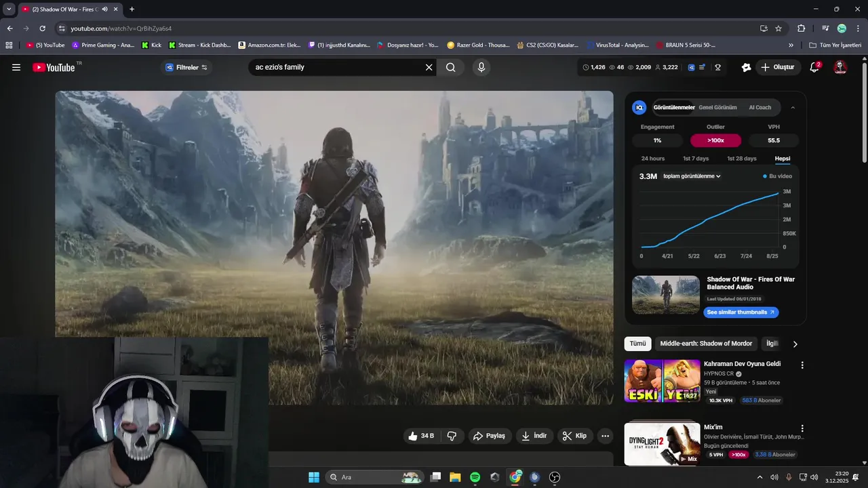868x488 pixels.
Task: Open the Chrome tab search dropdown
Action: tap(9, 9)
